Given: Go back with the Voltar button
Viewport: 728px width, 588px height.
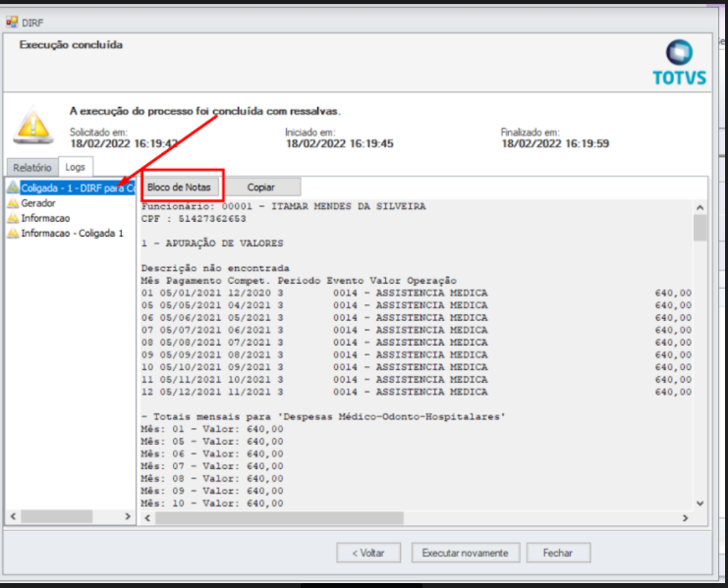Looking at the screenshot, I should [x=368, y=553].
